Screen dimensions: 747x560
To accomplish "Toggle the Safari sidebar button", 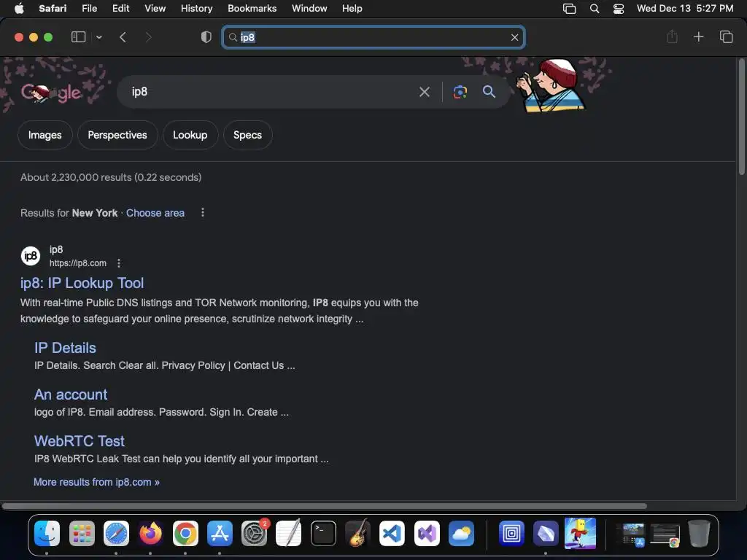I will click(x=78, y=37).
